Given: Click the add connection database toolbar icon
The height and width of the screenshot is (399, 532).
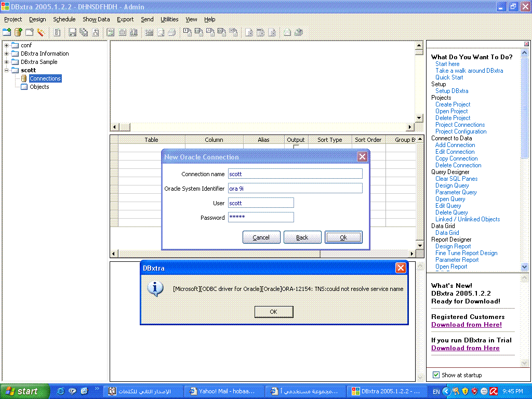Looking at the screenshot, I should pos(19,32).
